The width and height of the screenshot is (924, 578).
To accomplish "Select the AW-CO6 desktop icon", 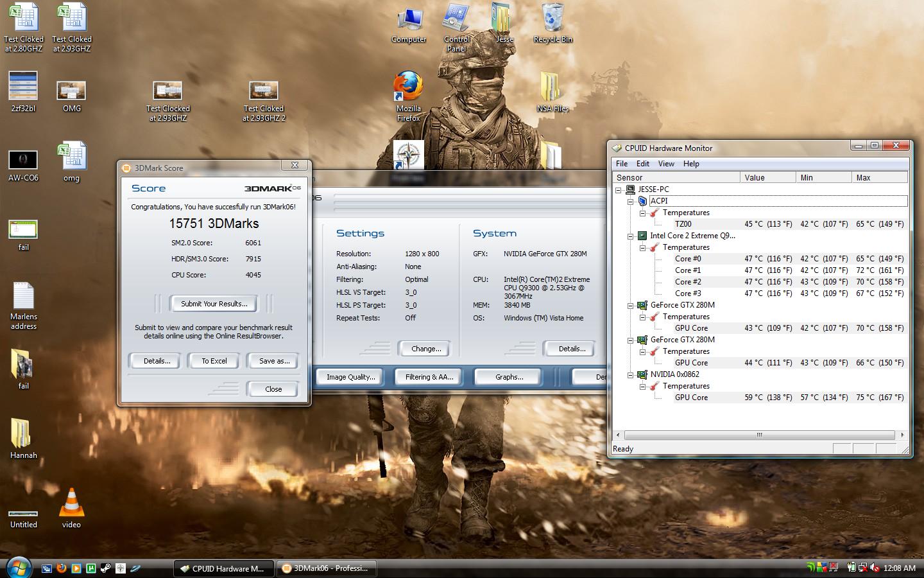I will 24,165.
